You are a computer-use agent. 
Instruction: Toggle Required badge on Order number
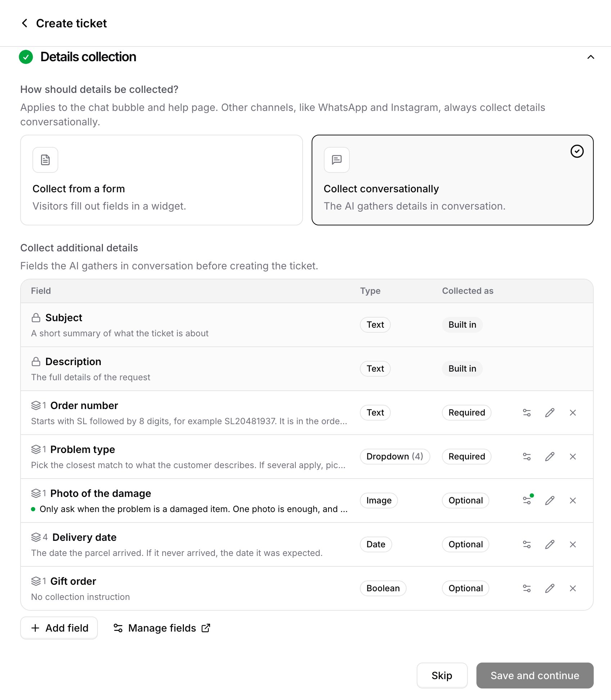[467, 413]
